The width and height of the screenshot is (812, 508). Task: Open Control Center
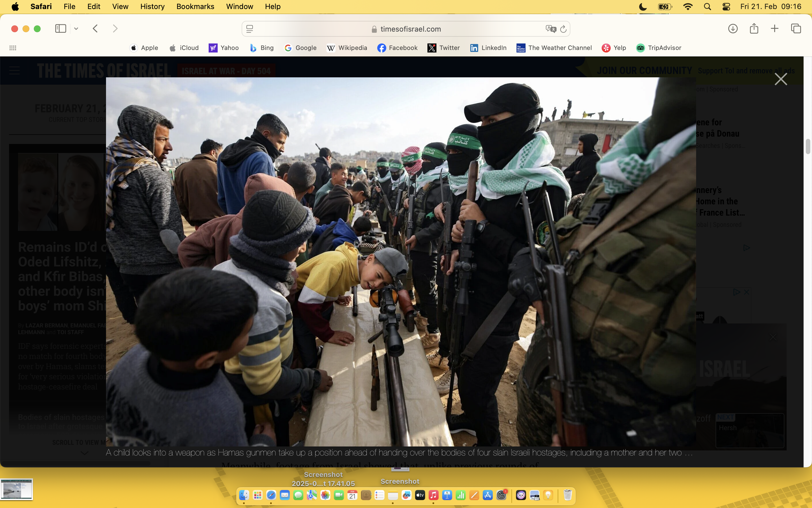pyautogui.click(x=726, y=6)
